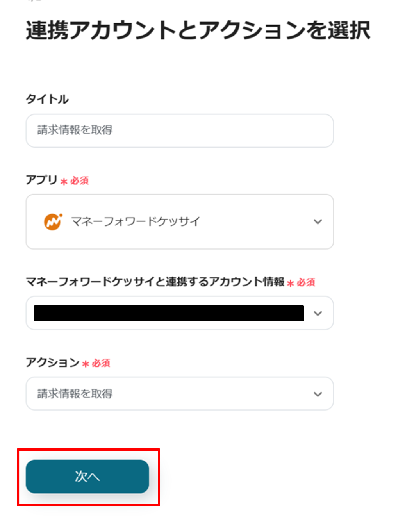The height and width of the screenshot is (532, 405).
Task: Click the red asterisk next to アプリ
Action: 64,181
